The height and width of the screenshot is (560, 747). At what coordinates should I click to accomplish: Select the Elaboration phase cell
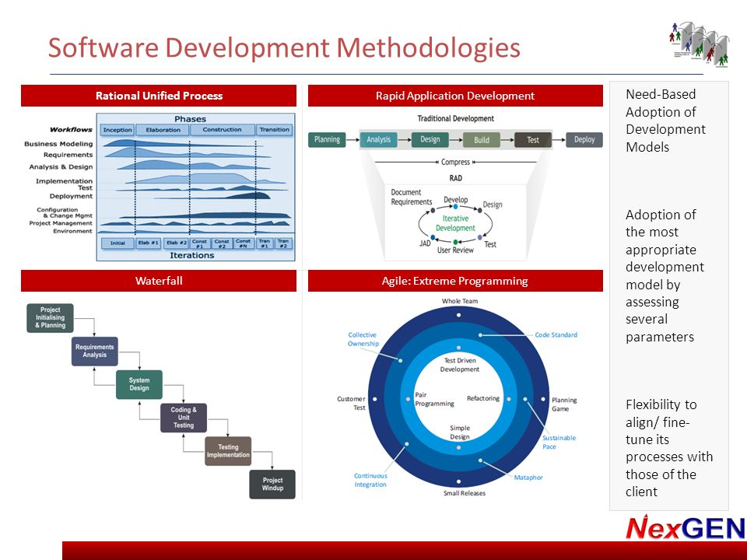pos(163,130)
